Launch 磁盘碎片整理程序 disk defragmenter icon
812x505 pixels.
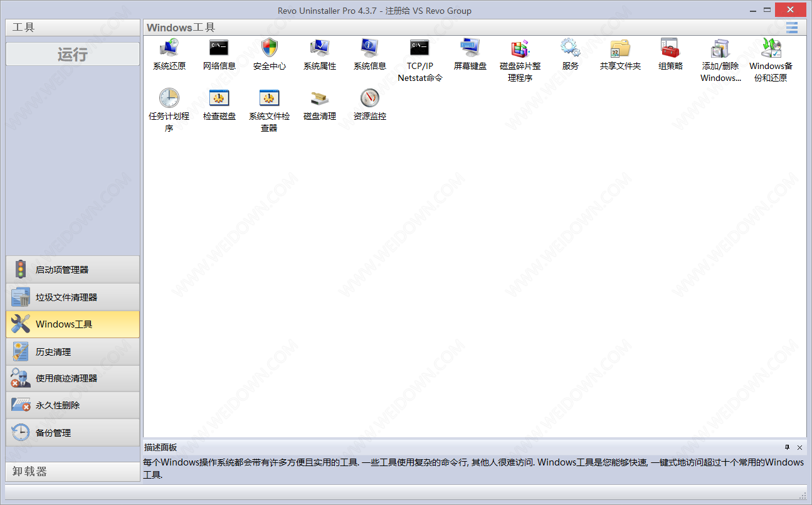click(x=520, y=48)
